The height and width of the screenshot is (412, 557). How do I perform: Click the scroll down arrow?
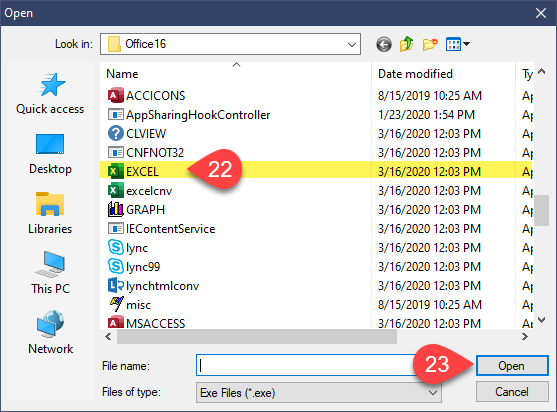click(x=541, y=320)
